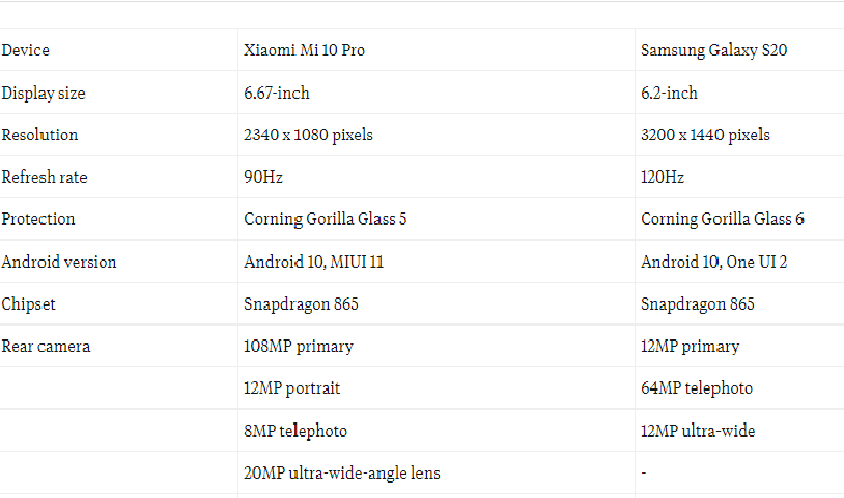Select the Corning Gorilla Glass 6 cell
Viewport: 844px width, 498px height.
(x=722, y=219)
